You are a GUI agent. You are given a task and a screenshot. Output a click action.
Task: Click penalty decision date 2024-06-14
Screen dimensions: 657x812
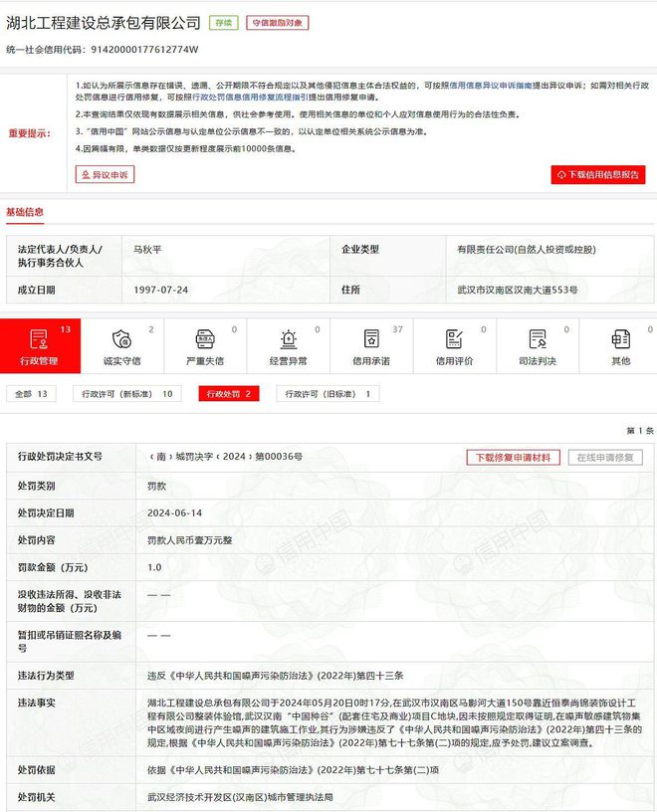[174, 513]
